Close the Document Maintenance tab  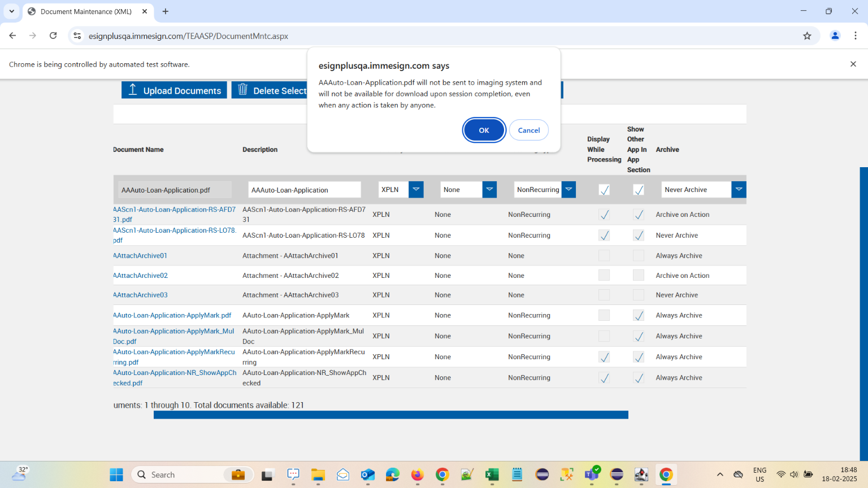click(145, 11)
